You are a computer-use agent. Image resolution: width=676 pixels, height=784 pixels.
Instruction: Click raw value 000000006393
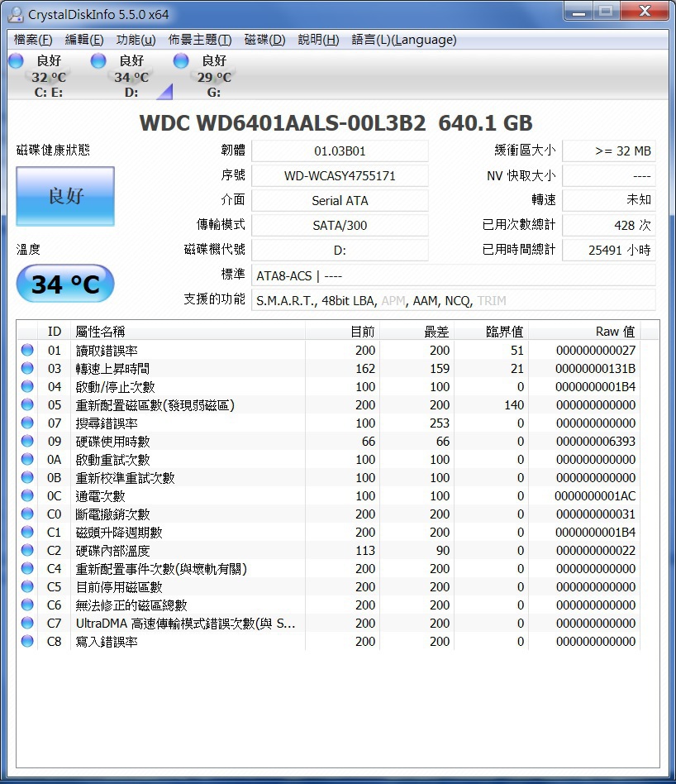point(596,442)
